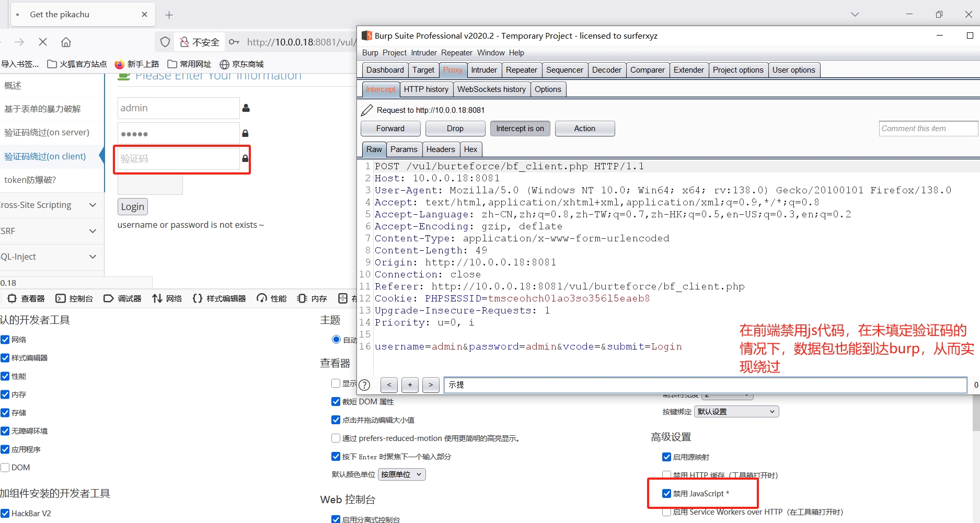The width and height of the screenshot is (980, 523).
Task: Open a new browser tab
Action: 169,15
